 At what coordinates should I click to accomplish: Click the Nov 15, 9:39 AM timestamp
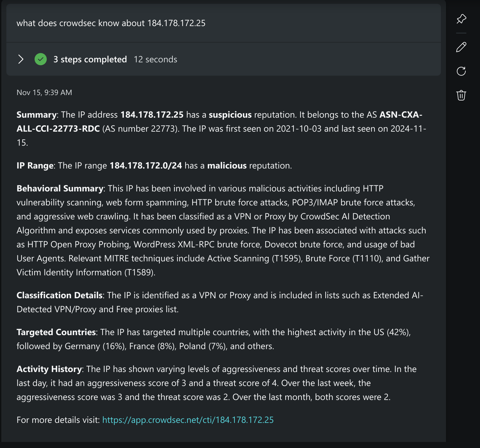pos(44,93)
